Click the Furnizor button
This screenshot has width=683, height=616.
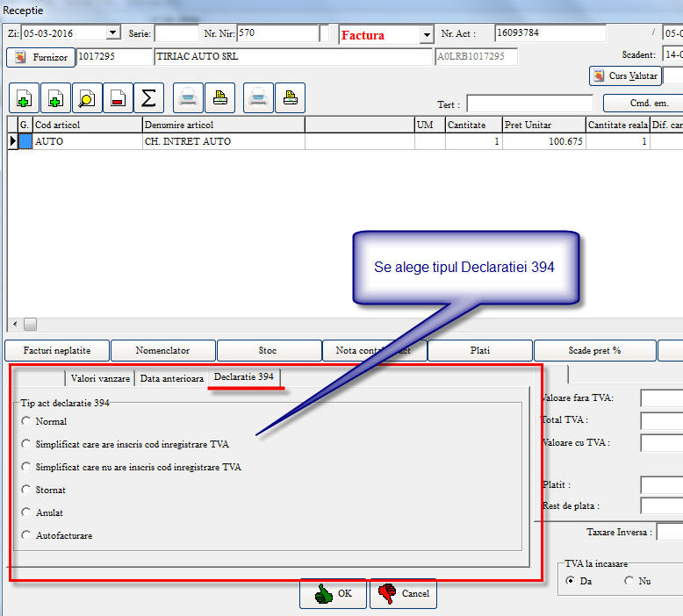40,58
